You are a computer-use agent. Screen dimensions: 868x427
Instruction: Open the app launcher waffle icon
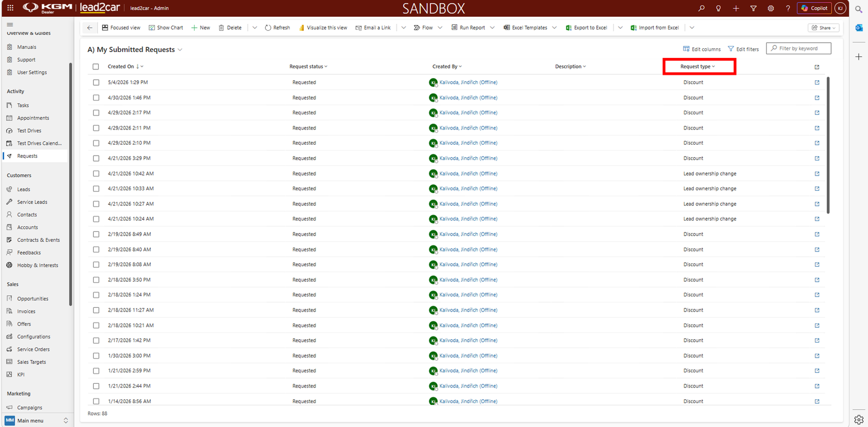click(10, 8)
